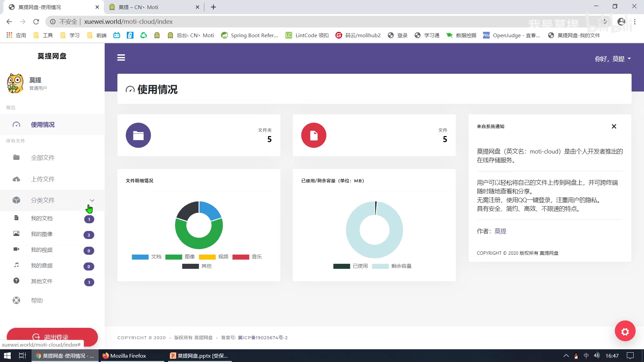This screenshot has height=362, width=644.
Task: Open Chrome's three-dot menu
Action: (x=635, y=22)
